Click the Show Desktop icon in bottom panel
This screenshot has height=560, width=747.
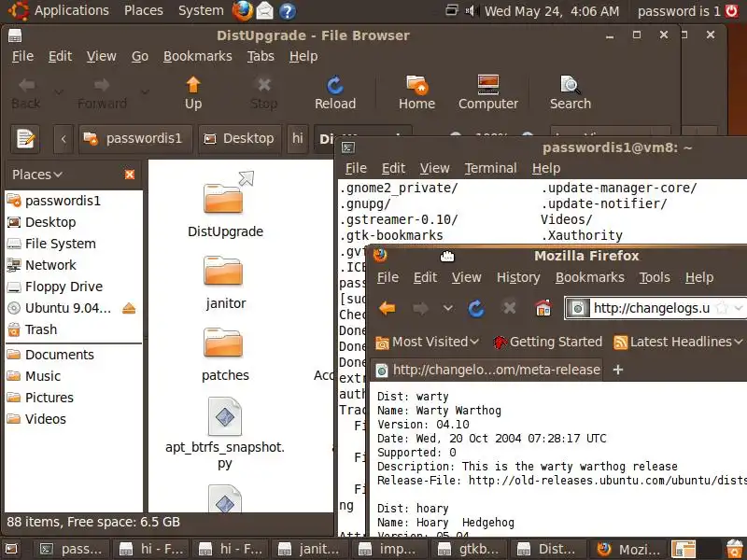[10, 549]
